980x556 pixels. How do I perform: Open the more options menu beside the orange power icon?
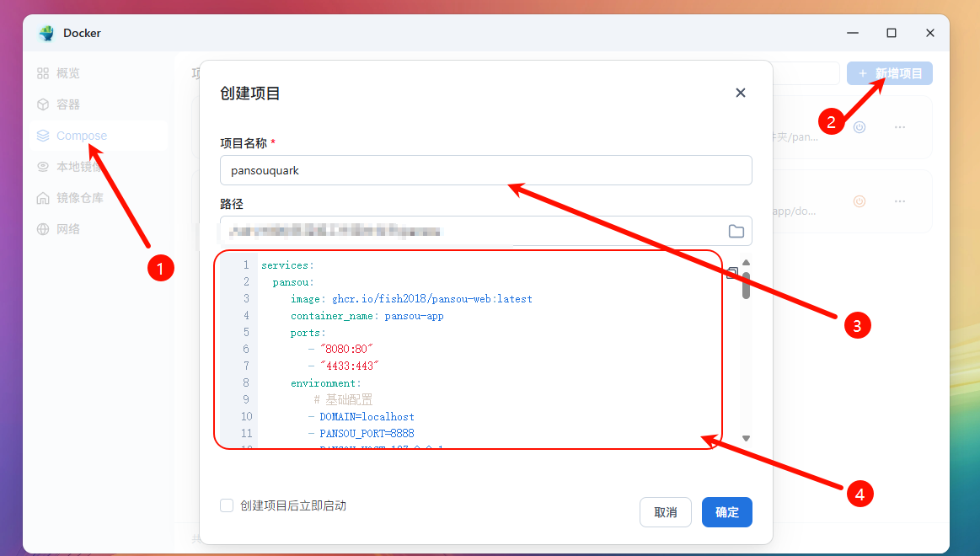point(899,201)
